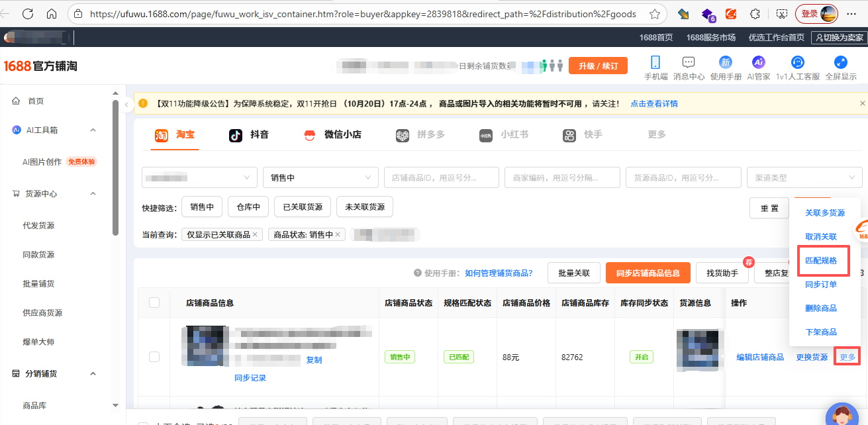Viewport: 868px width, 425px height.
Task: Go to browser home page icon
Action: tap(52, 13)
